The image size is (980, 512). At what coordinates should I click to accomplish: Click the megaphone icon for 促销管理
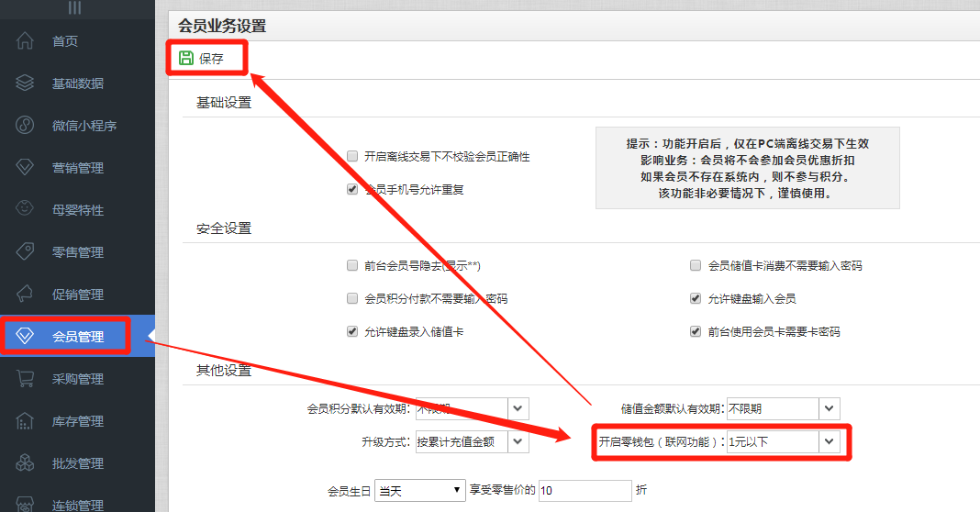point(25,294)
